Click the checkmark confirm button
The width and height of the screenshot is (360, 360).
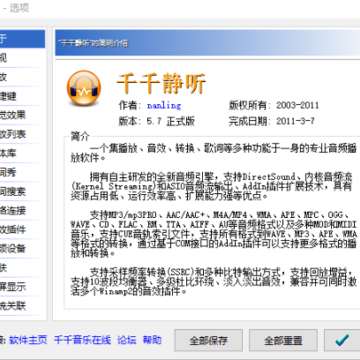click(x=342, y=340)
